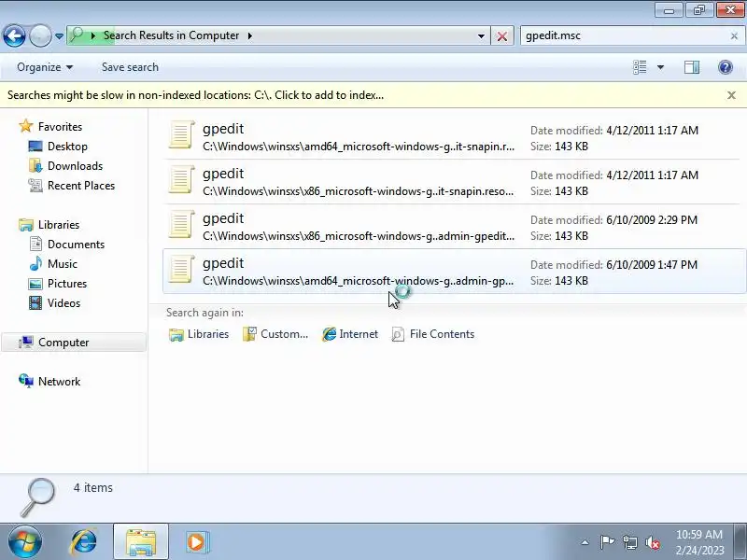Click file icon of gpedit modified 1:47 PM
The image size is (747, 560).
[181, 269]
